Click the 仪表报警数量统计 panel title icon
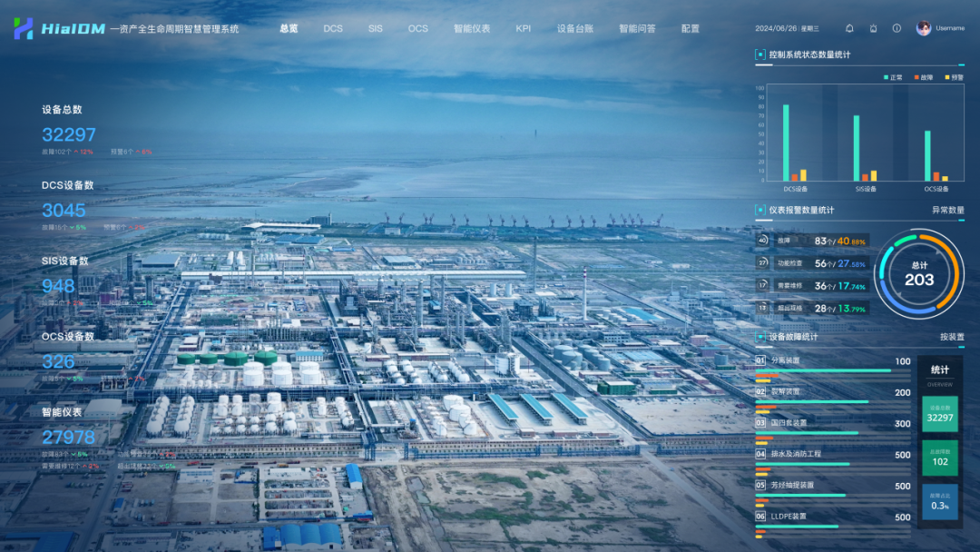This screenshot has width=980, height=552. tap(760, 210)
